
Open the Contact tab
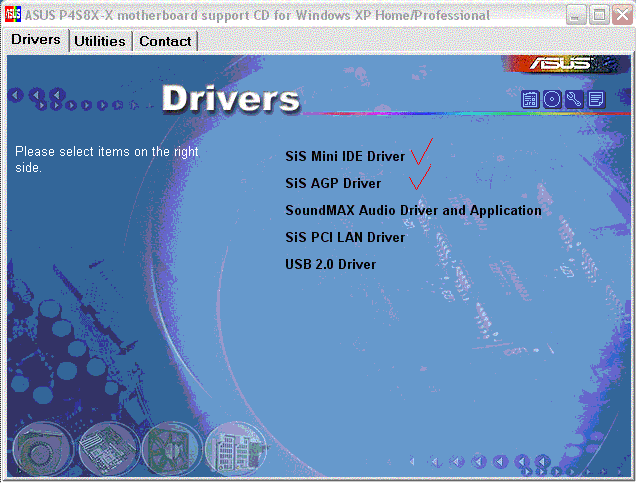tap(165, 41)
